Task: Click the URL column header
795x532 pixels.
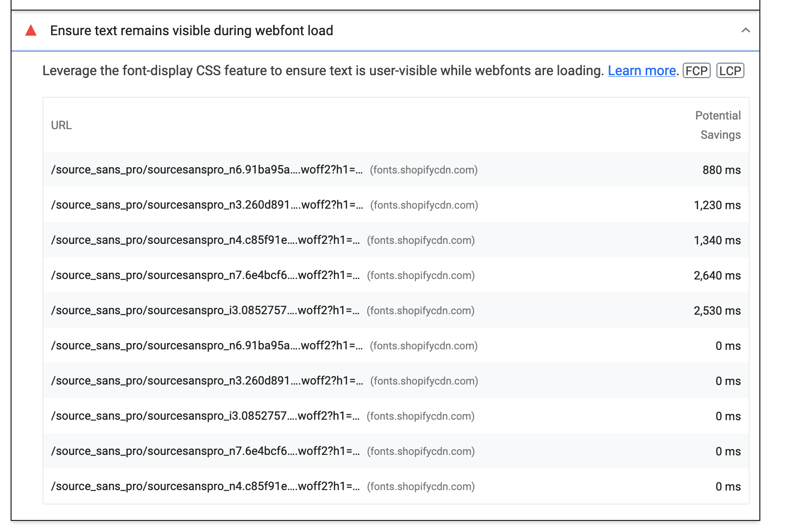Action: point(61,125)
